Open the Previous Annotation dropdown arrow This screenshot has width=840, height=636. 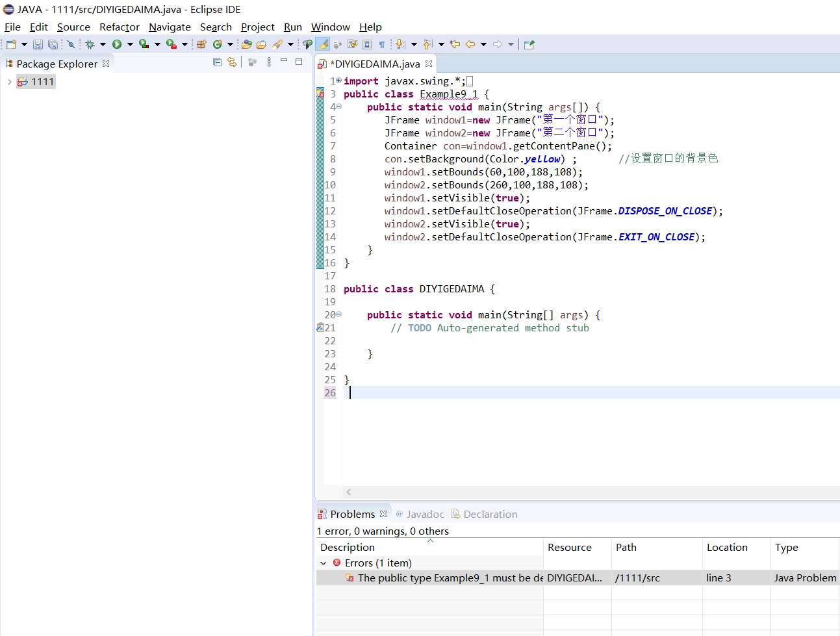(x=441, y=44)
